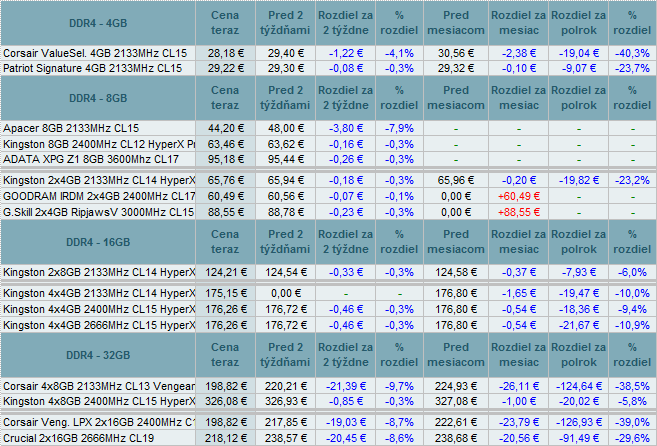
Task: Click the '326,08 €' current price
Action: click(225, 401)
